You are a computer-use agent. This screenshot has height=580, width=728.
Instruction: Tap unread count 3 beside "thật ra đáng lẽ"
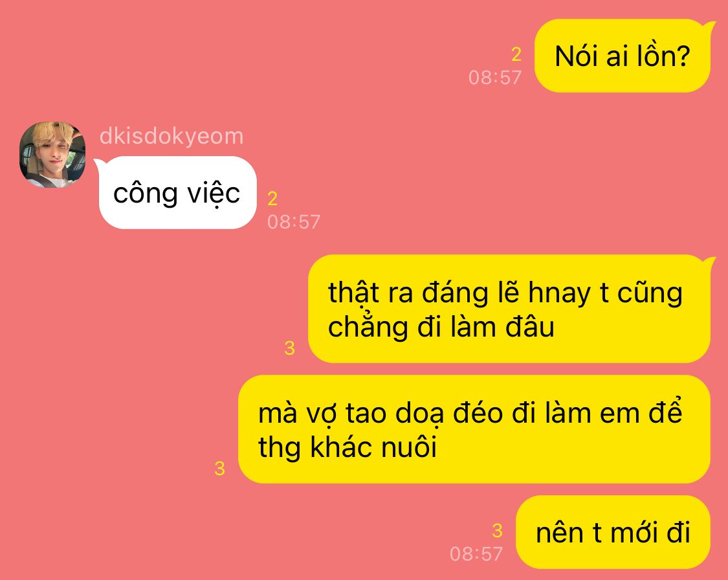click(289, 348)
